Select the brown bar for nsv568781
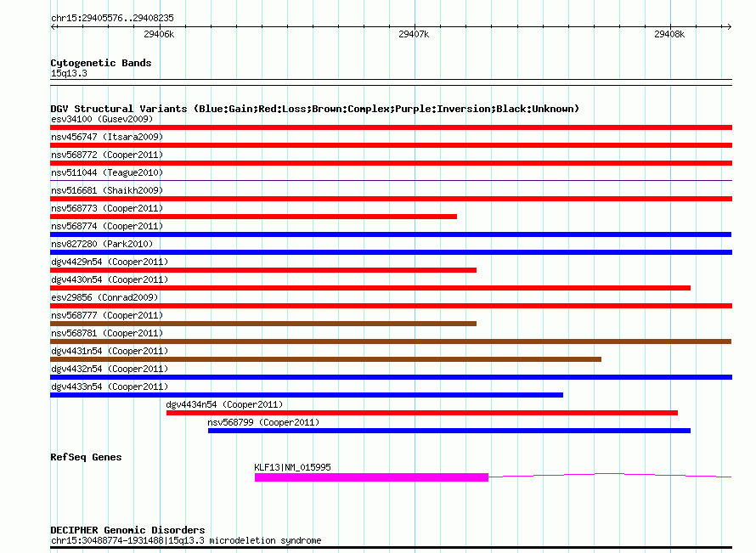Image resolution: width=756 pixels, height=553 pixels. click(x=391, y=341)
